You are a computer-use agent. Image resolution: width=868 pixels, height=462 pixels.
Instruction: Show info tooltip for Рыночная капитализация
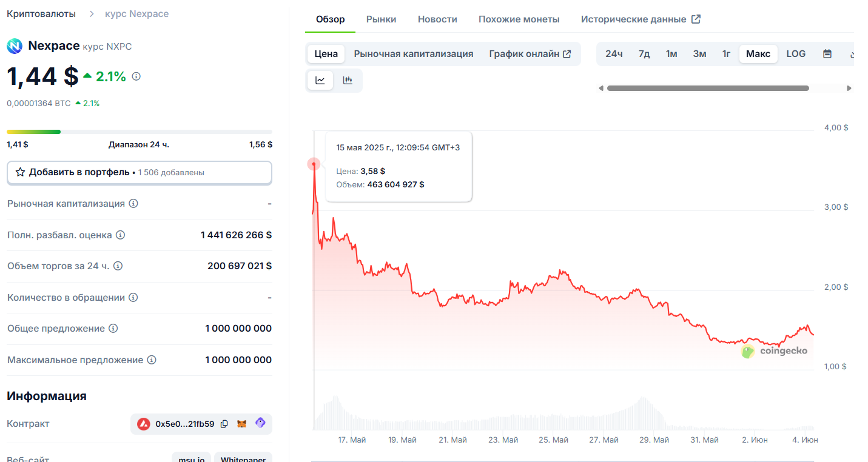[x=133, y=204]
